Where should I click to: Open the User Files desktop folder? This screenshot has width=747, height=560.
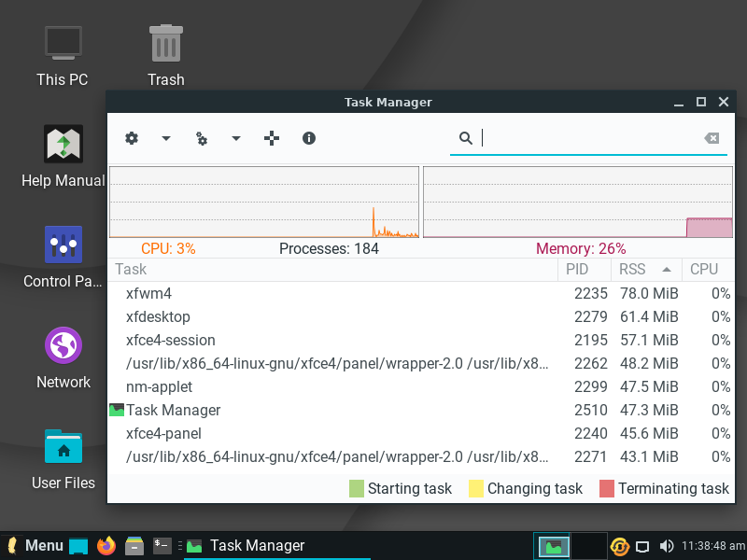(63, 459)
